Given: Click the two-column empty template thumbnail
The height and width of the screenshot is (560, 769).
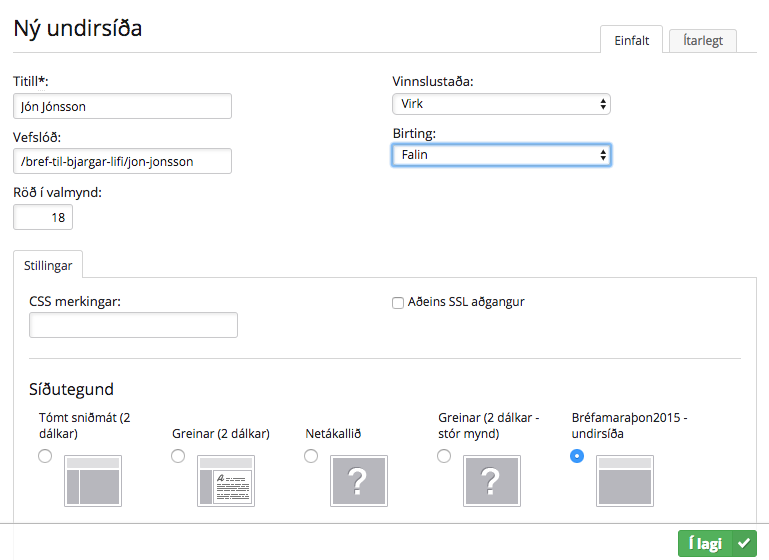Looking at the screenshot, I should tap(93, 481).
